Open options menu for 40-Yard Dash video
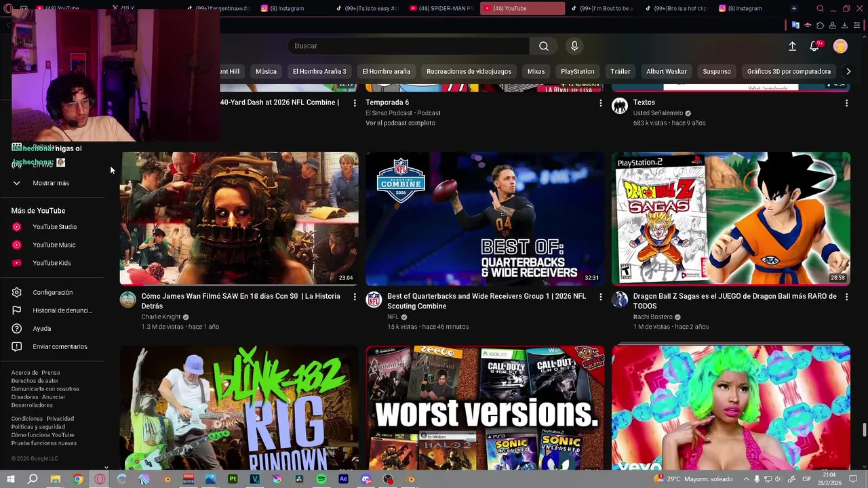Image resolution: width=868 pixels, height=488 pixels. pos(354,103)
